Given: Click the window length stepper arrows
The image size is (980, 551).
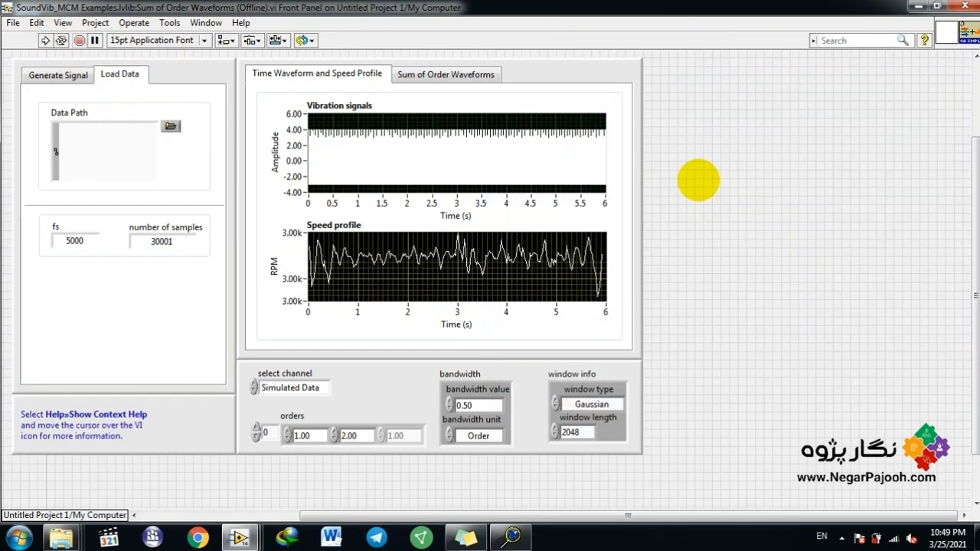Looking at the screenshot, I should 554,432.
